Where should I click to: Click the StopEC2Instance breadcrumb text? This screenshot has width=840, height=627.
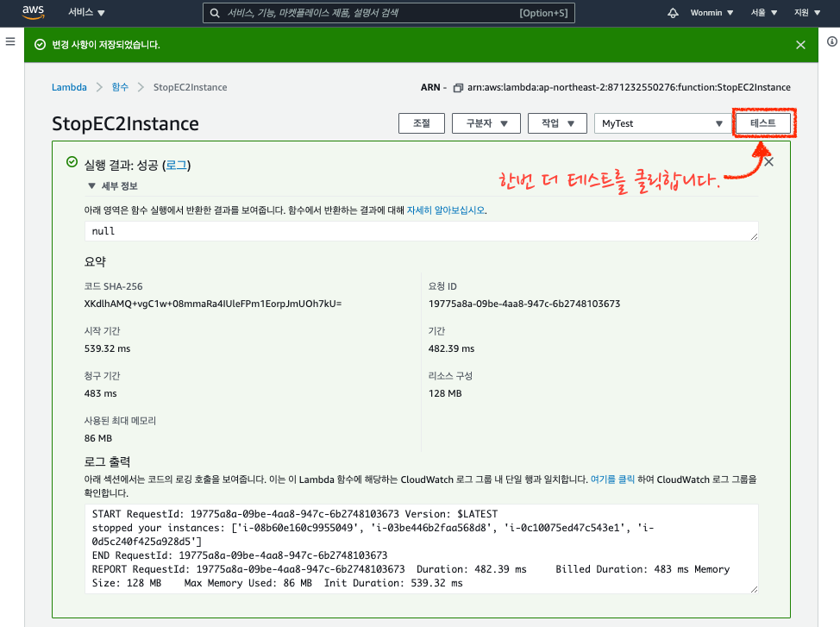click(x=191, y=87)
